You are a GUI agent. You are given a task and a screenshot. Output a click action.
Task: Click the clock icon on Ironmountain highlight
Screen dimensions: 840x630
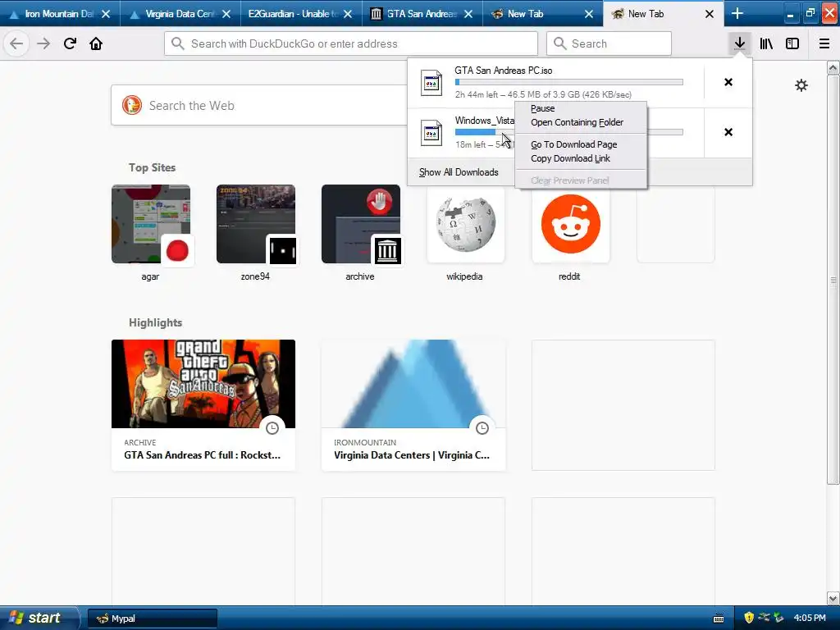click(482, 428)
